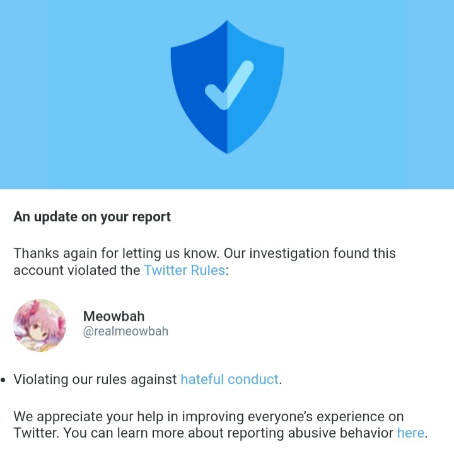Click the 'account violated the' text

77,270
